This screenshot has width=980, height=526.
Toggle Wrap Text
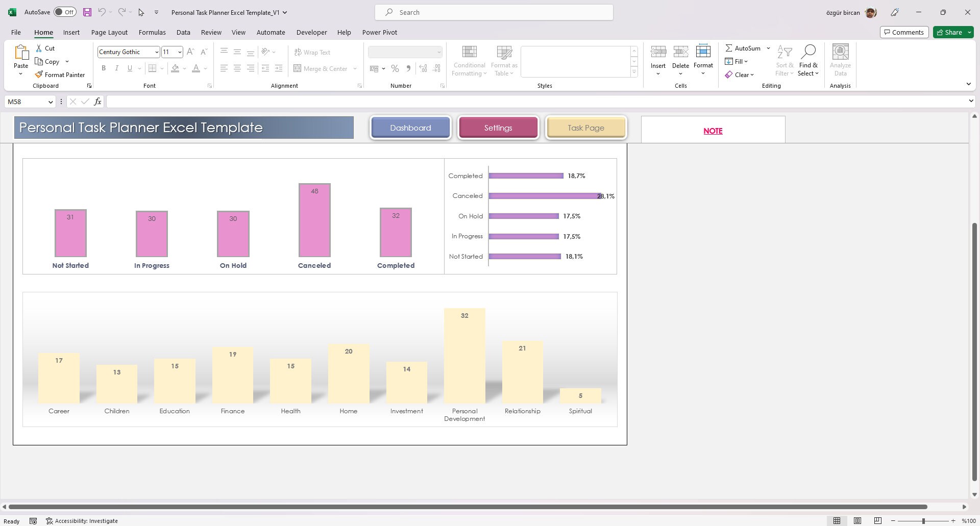[312, 52]
